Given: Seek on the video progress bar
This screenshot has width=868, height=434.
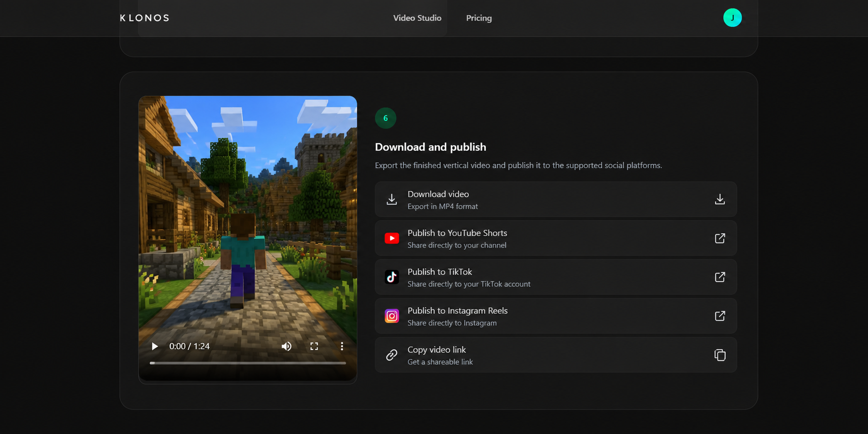Looking at the screenshot, I should (248, 363).
